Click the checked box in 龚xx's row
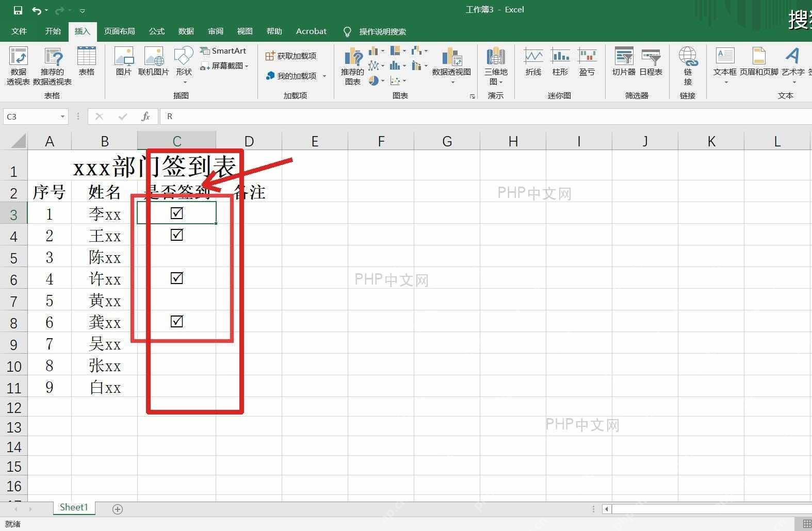This screenshot has height=531, width=812. coord(177,321)
